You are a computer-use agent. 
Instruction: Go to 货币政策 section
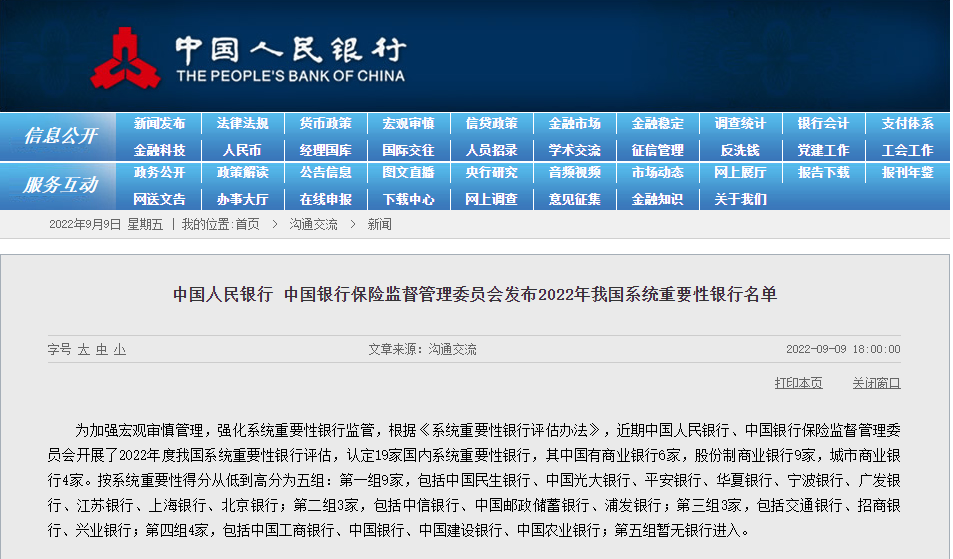(325, 123)
